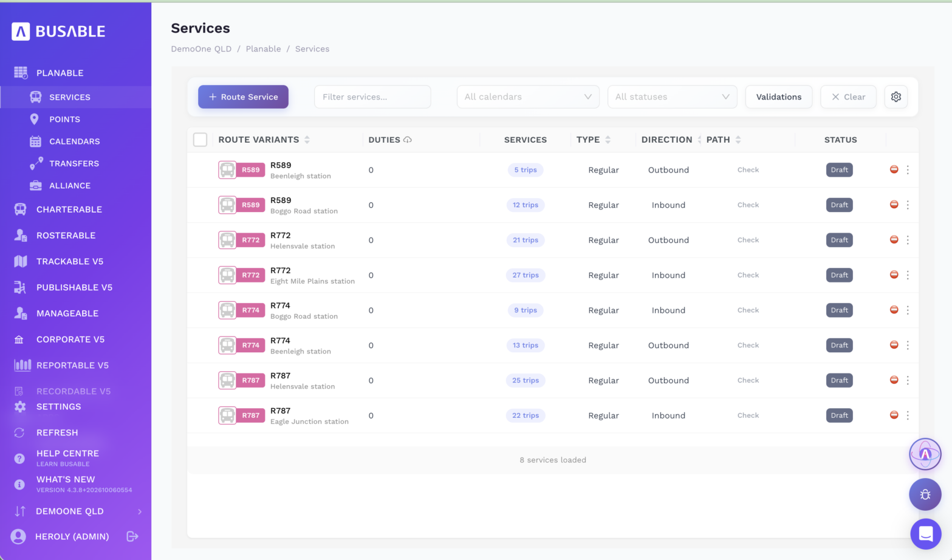Open three-dot menu for R787 Eagle Junction
Screen dimensions: 952x560
pos(908,415)
